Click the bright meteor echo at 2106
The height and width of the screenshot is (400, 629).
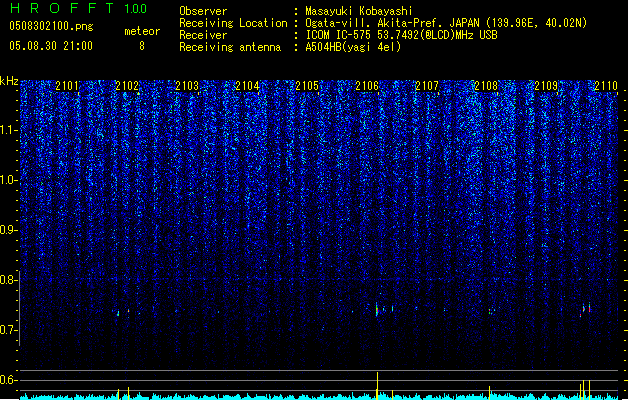click(377, 309)
